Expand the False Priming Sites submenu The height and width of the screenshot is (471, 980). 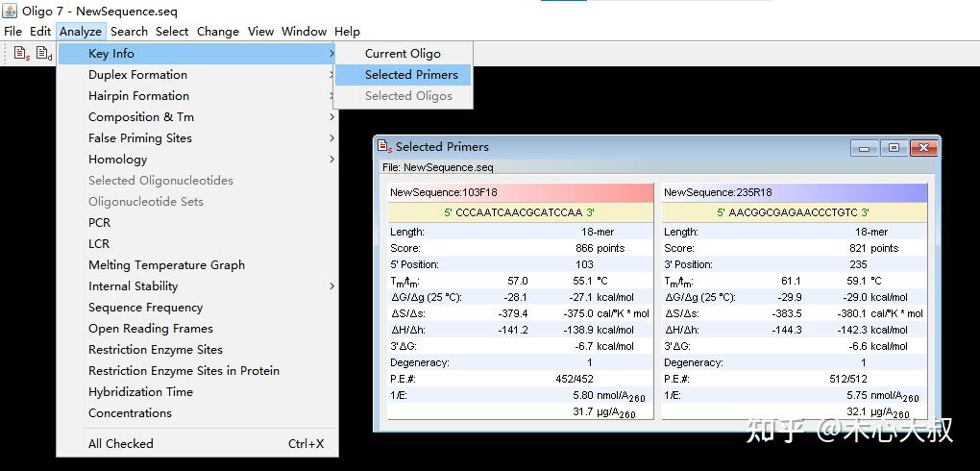click(198, 138)
